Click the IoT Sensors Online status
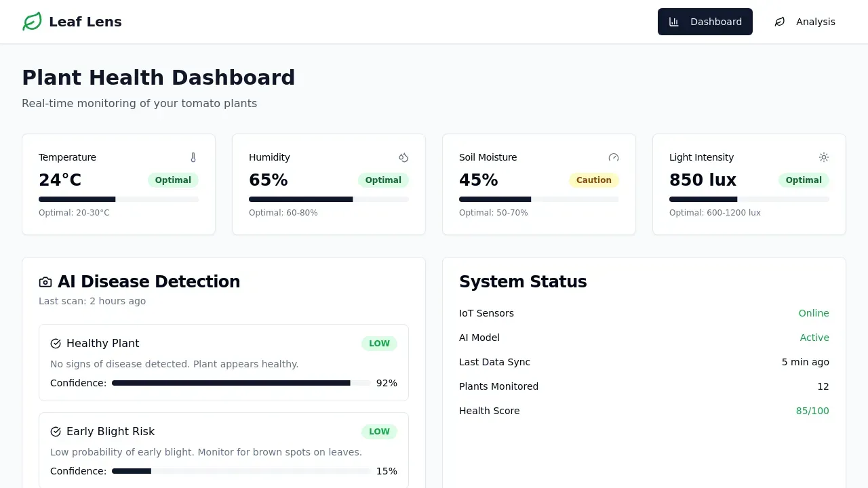 coord(814,313)
